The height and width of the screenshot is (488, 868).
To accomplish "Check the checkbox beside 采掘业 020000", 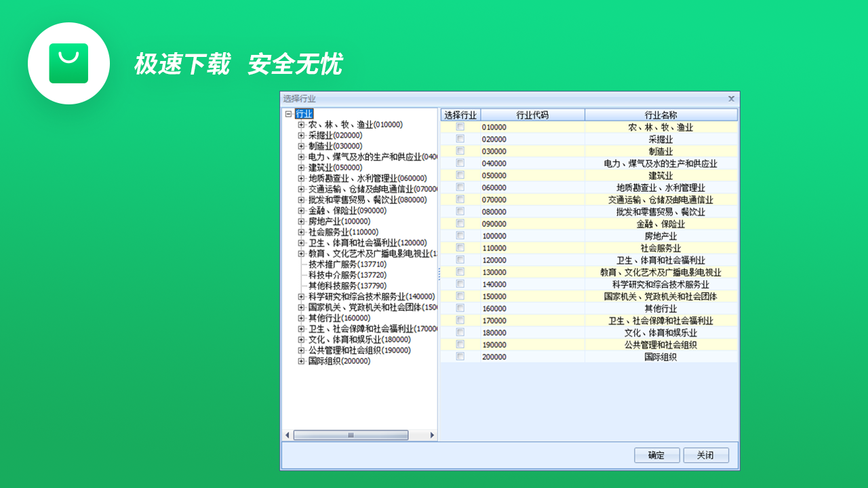I will click(x=459, y=138).
